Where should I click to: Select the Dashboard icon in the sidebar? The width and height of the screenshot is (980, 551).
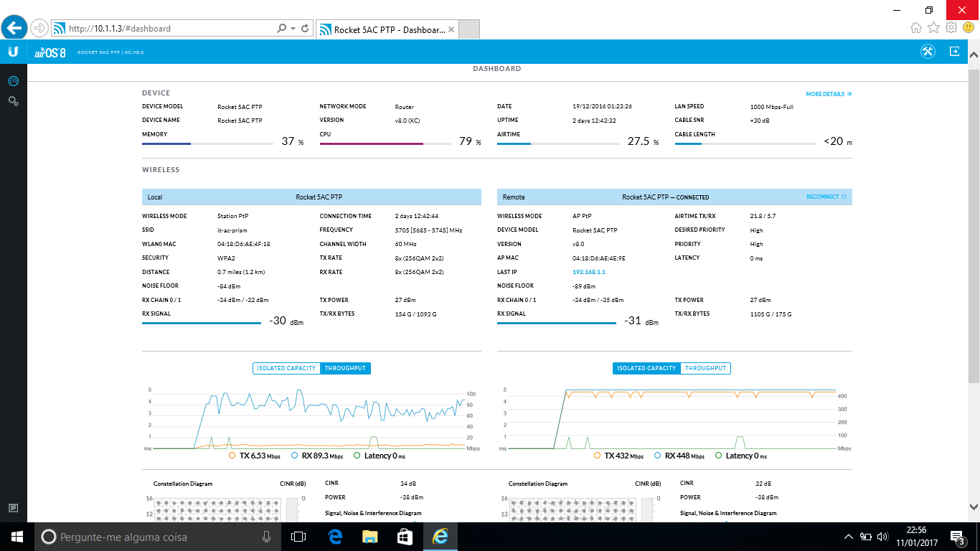13,80
